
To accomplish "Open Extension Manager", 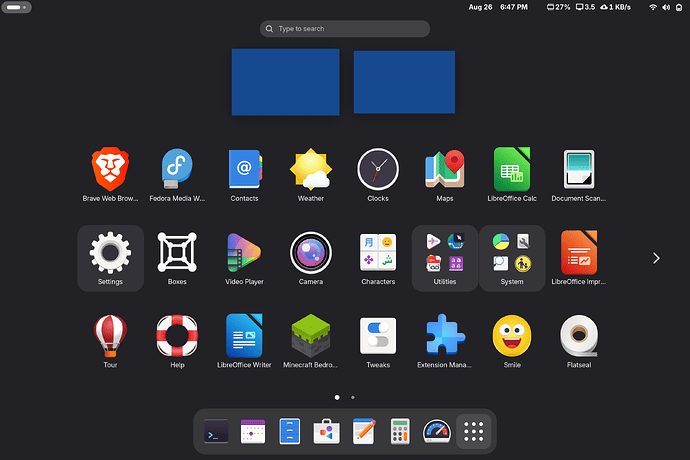I will pyautogui.click(x=445, y=342).
